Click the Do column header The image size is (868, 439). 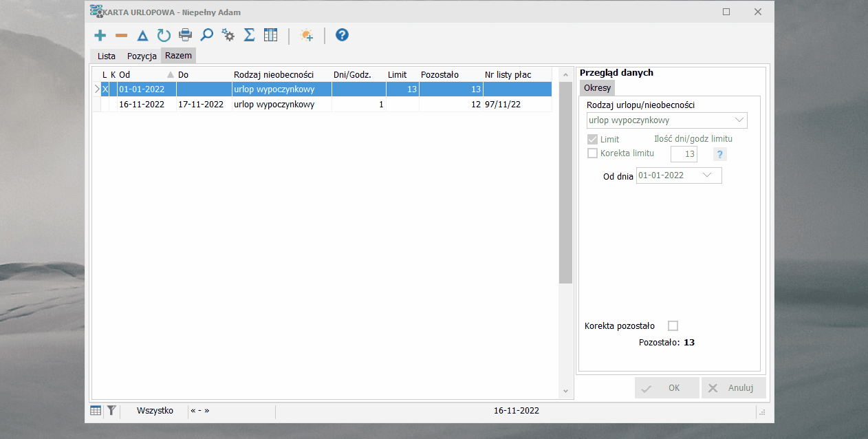tap(204, 74)
